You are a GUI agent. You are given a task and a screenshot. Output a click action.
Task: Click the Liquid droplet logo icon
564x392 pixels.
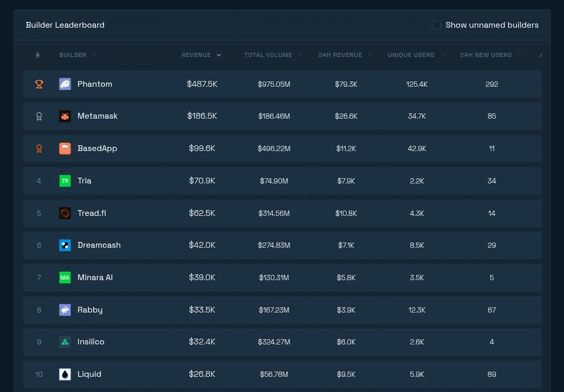pos(65,374)
